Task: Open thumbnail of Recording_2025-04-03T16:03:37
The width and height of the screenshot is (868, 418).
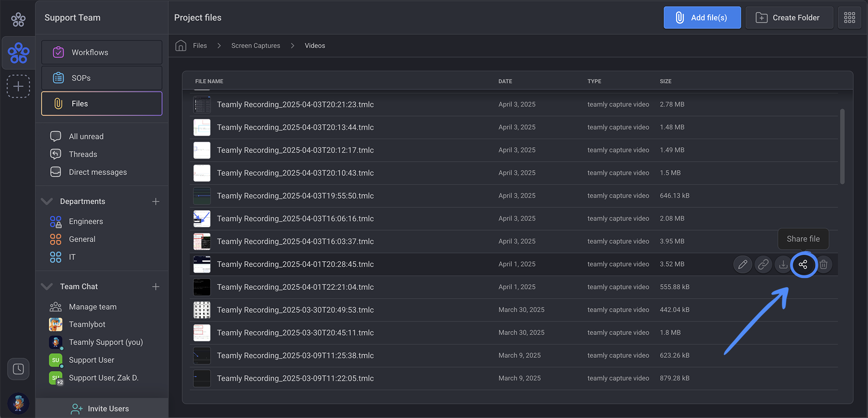Action: click(x=202, y=242)
